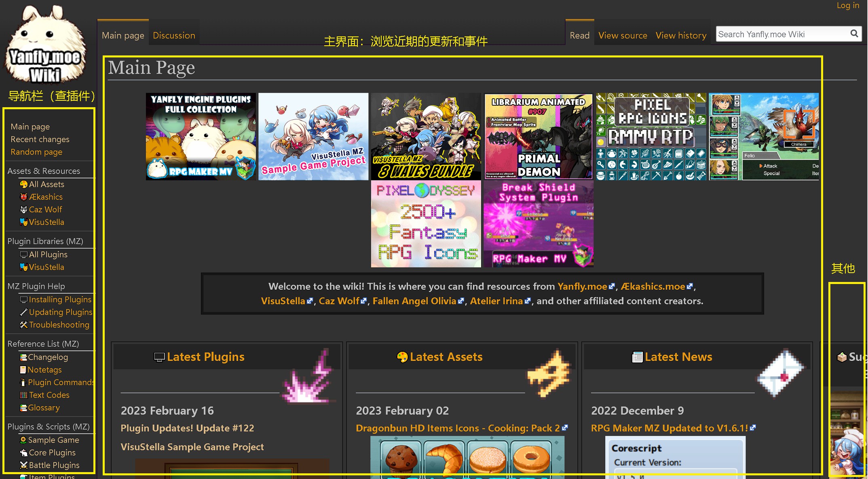The width and height of the screenshot is (868, 479).
Task: Click the Latest News heading link
Action: tap(678, 357)
